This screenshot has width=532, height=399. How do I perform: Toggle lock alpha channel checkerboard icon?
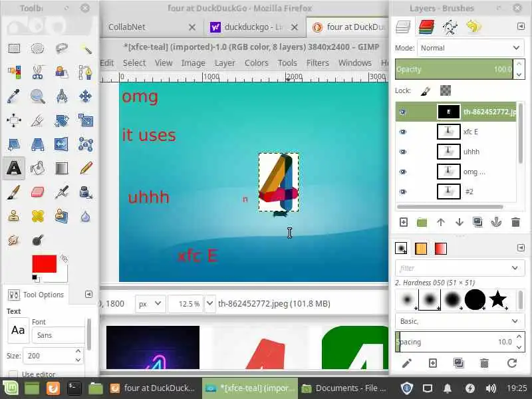click(x=446, y=90)
